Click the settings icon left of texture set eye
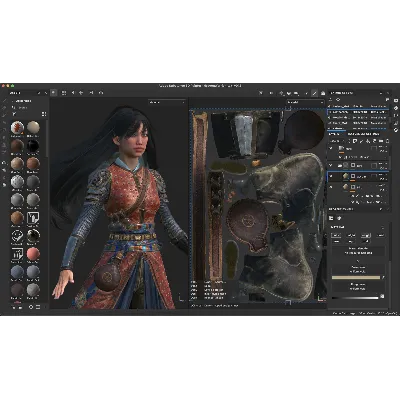This screenshot has width=400, height=400. (331, 100)
